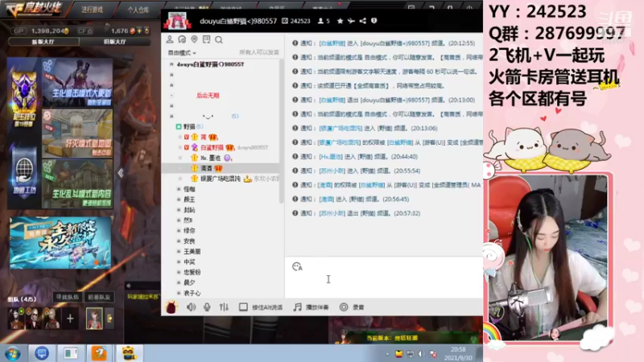Add a team member with the plus slot
The image size is (644, 362).
click(x=70, y=318)
